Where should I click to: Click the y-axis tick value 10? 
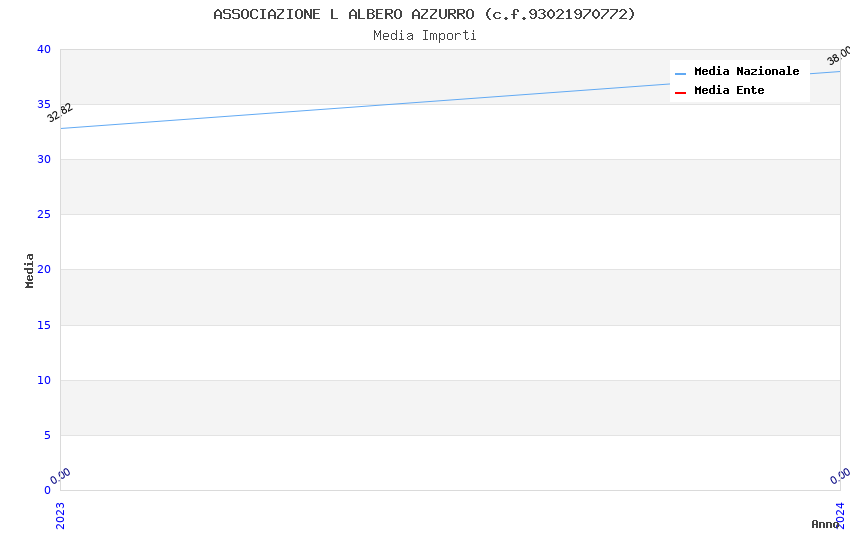pyautogui.click(x=44, y=380)
